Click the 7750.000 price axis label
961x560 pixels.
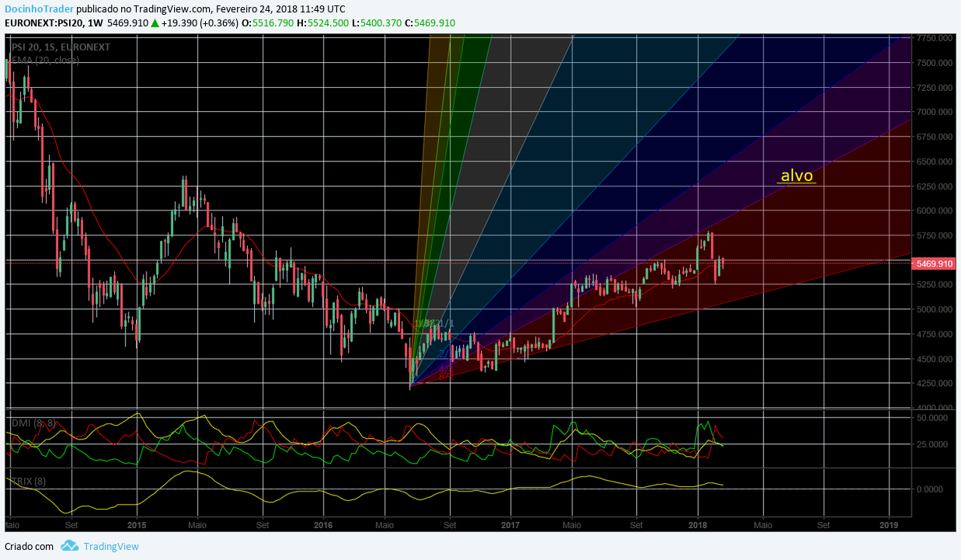coord(935,38)
